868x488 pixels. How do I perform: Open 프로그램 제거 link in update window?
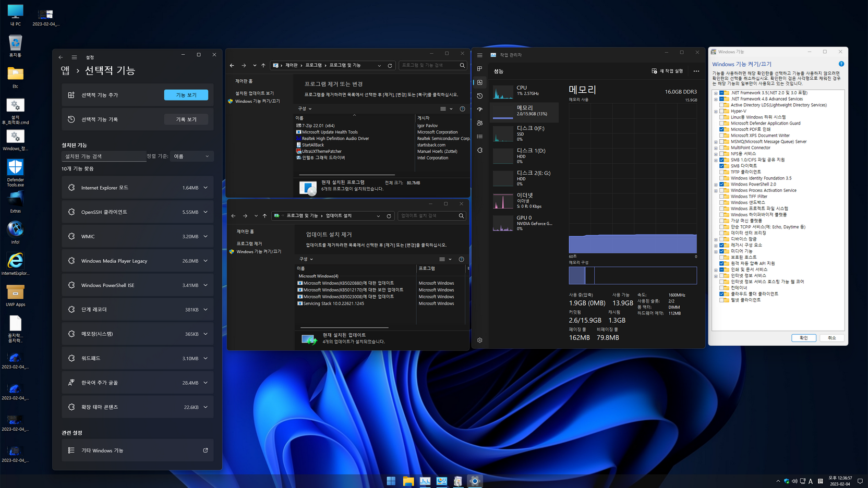pyautogui.click(x=249, y=243)
